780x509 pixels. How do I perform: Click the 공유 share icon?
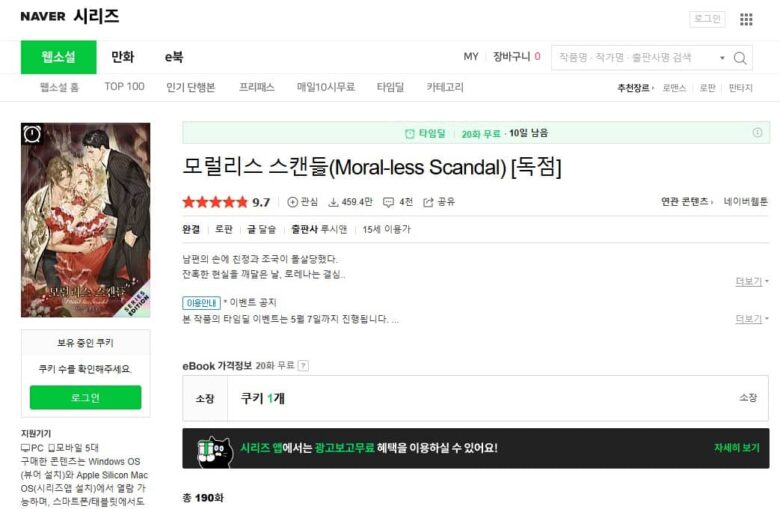pos(428,202)
